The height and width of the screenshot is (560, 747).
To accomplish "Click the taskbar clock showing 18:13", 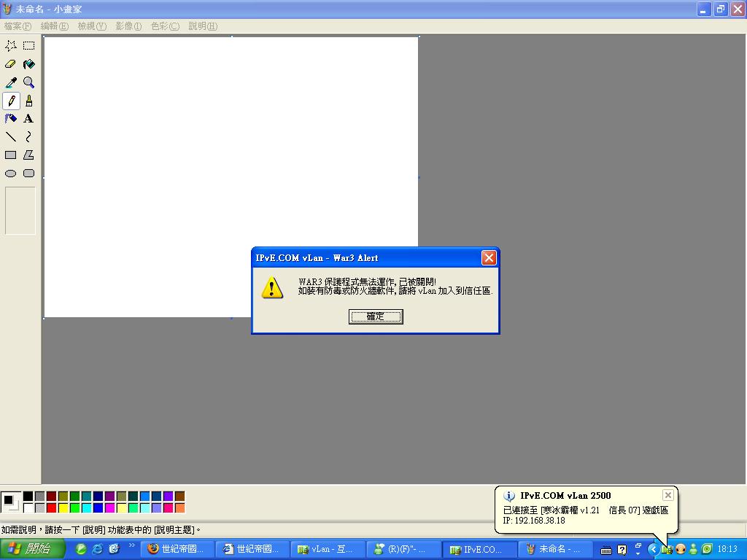I will point(727,549).
